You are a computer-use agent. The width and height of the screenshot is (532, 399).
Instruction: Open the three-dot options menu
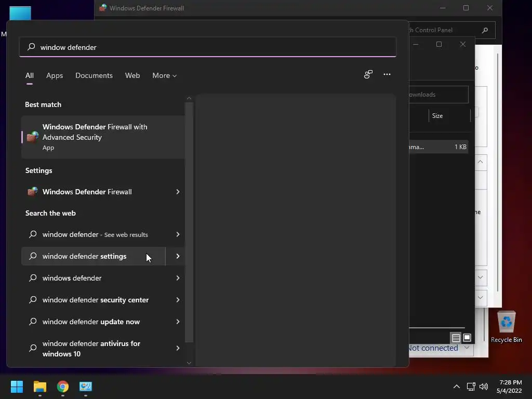point(387,74)
